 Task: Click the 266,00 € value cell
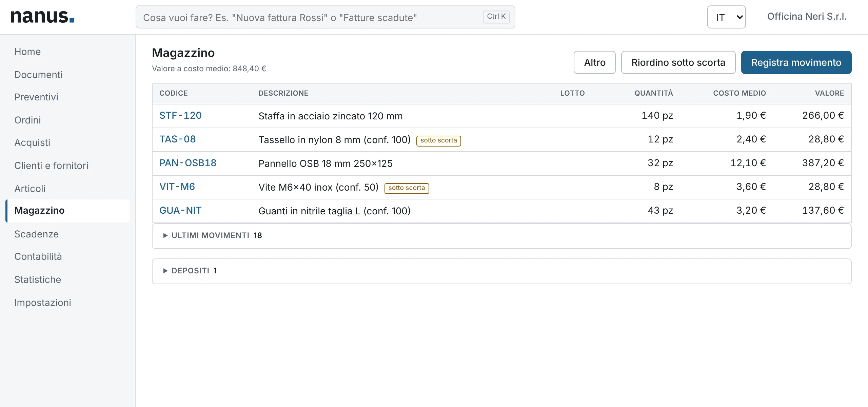[823, 116]
